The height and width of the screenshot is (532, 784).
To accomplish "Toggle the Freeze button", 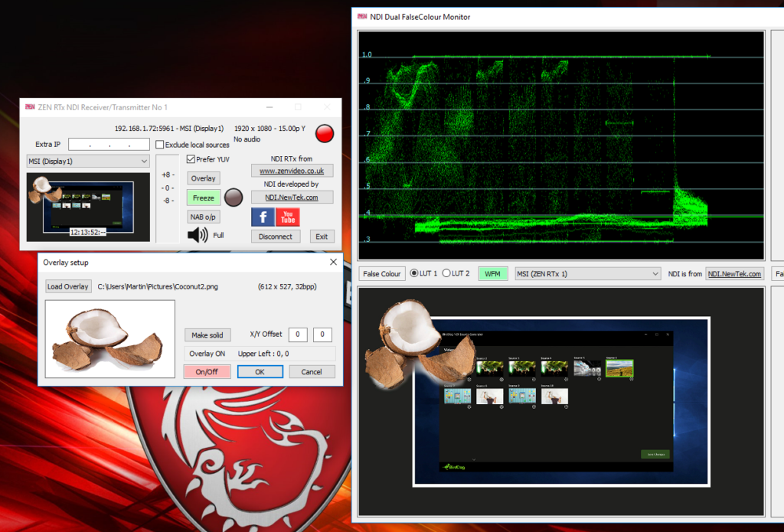I will [x=204, y=197].
